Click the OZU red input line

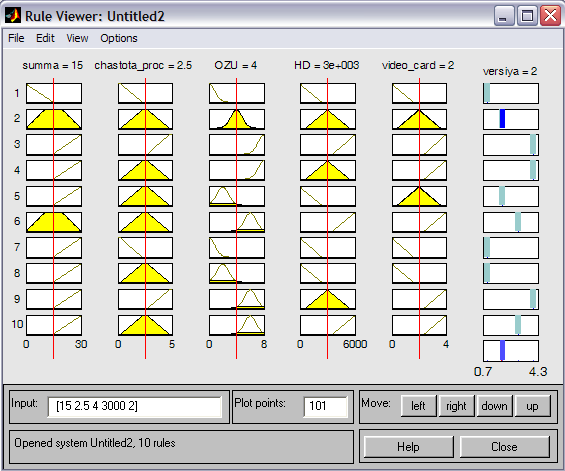tap(236, 218)
